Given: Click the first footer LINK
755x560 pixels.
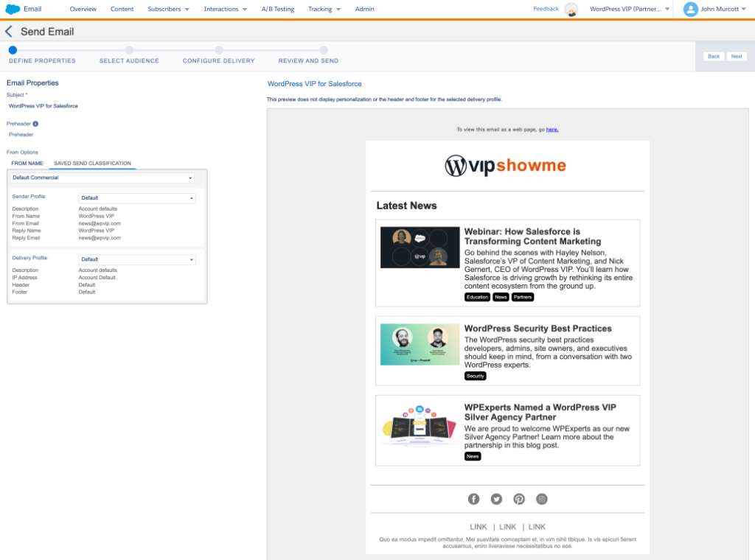Looking at the screenshot, I should tap(478, 527).
